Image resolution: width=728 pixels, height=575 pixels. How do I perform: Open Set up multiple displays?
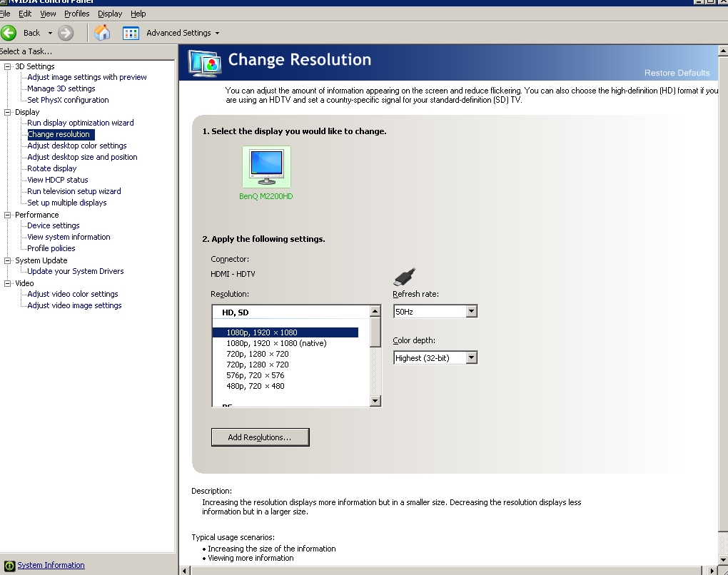tap(67, 203)
